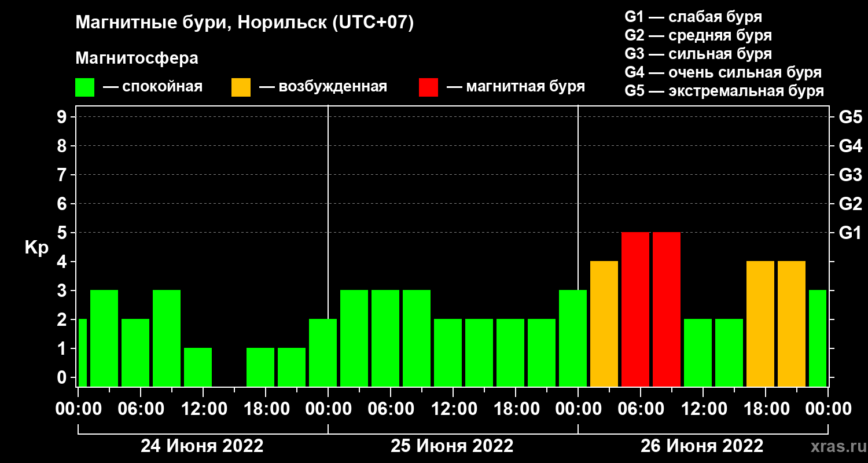Click the 'G2' right axis label
This screenshot has width=868, height=463.
click(x=850, y=204)
